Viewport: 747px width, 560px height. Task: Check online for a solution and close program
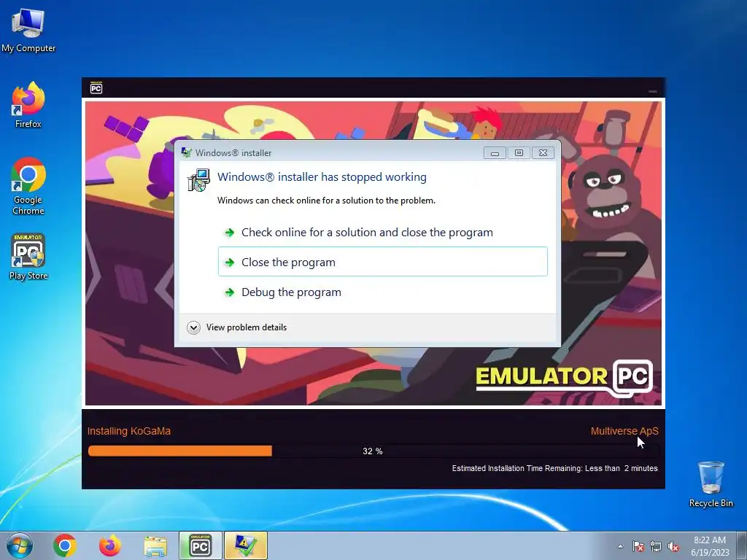[x=382, y=233]
